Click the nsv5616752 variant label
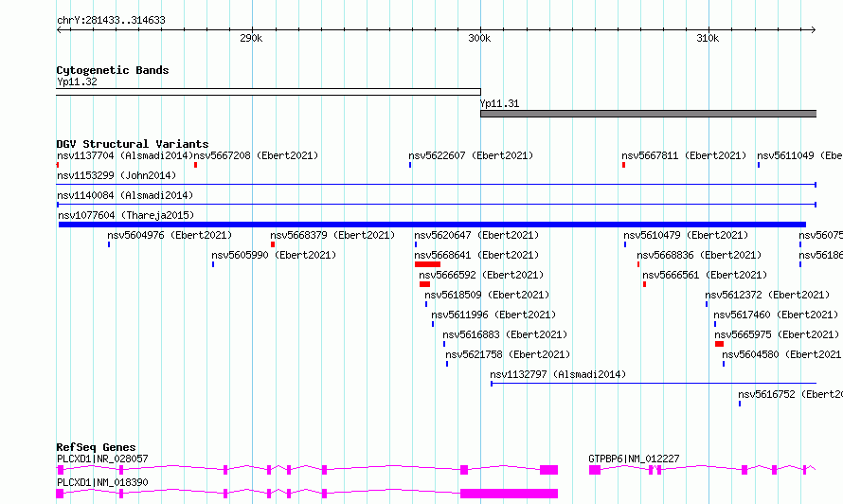The width and height of the screenshot is (843, 504). point(790,395)
